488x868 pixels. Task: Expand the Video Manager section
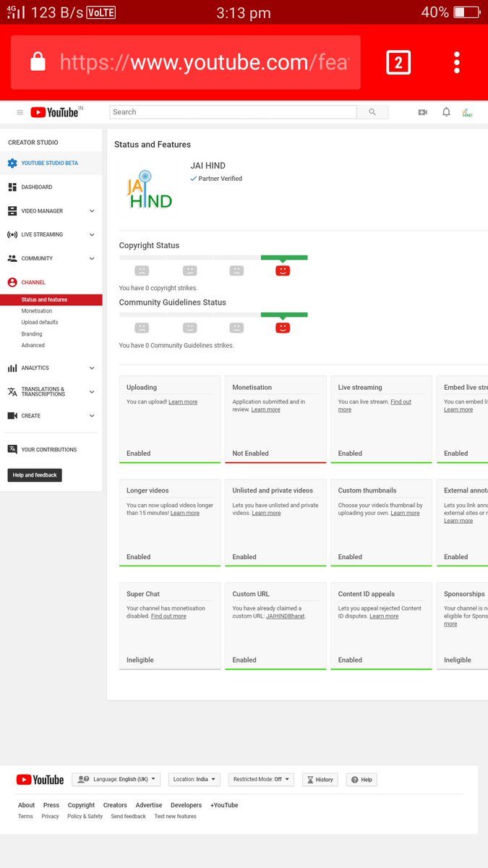[92, 211]
